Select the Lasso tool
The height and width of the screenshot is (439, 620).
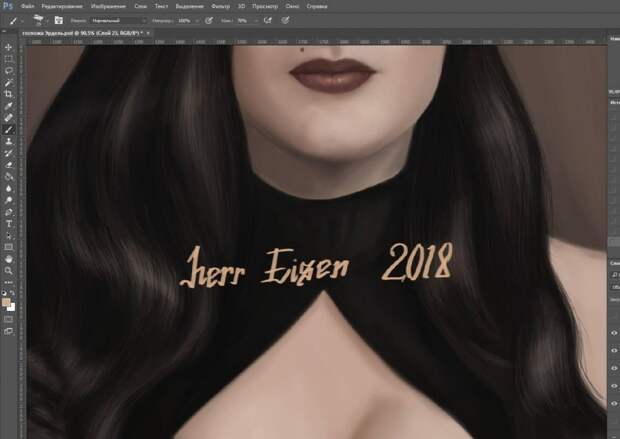point(8,71)
